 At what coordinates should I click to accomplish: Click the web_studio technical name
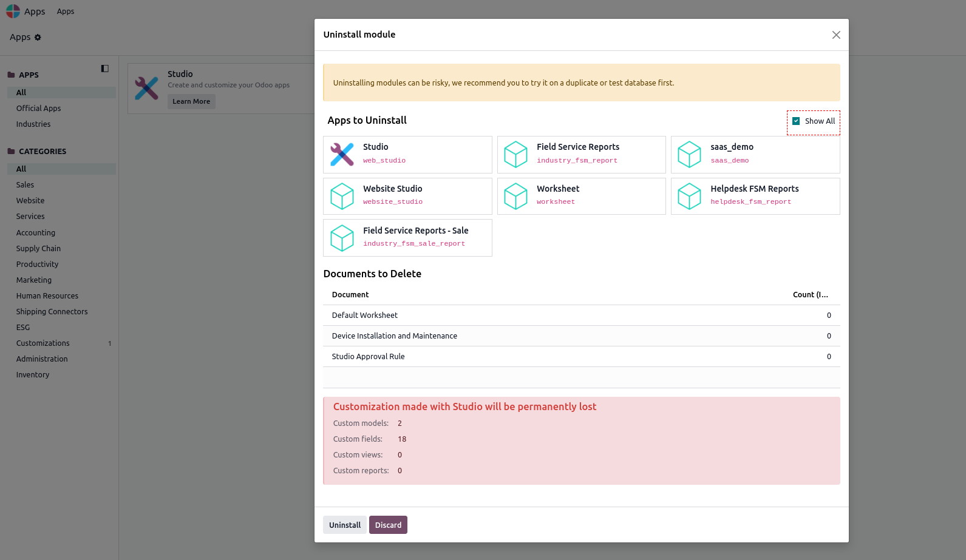pos(384,161)
